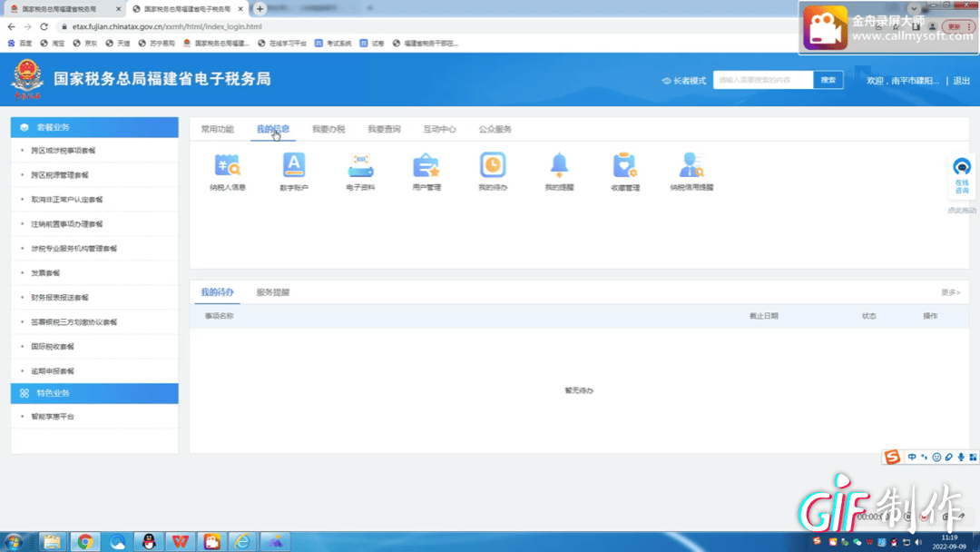980x552 pixels.
Task: Open the 天猫 bookmark
Action: 118,44
